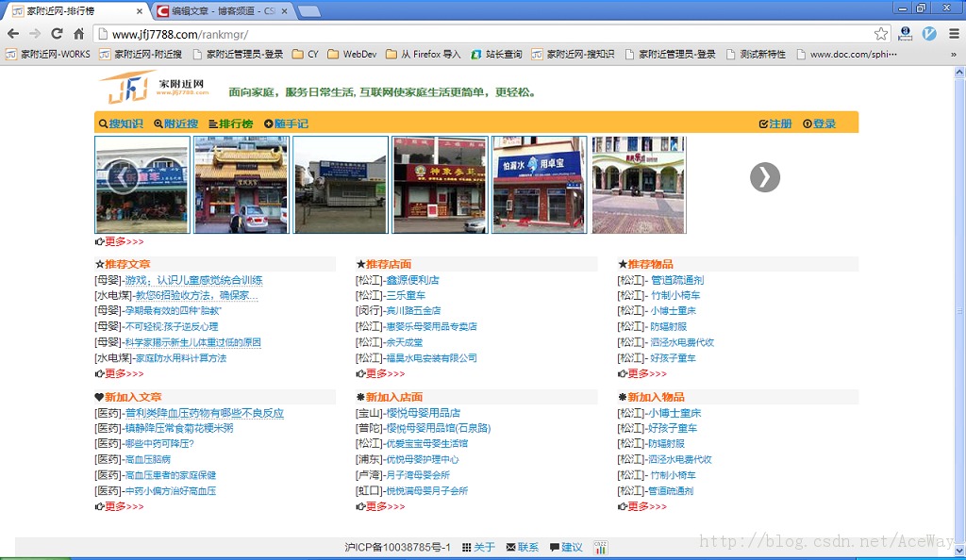This screenshot has height=560, width=966.
Task: Open shop 月子湾母婴会所
Action: coord(418,475)
